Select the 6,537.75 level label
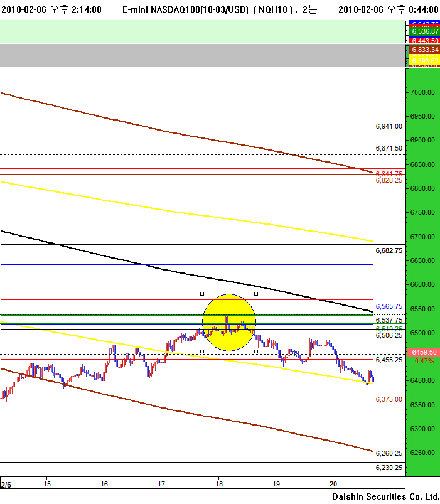The image size is (440, 504). pos(389,320)
